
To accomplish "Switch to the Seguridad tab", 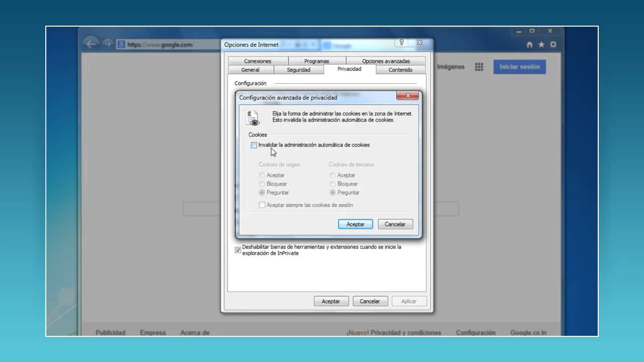I will (x=299, y=70).
